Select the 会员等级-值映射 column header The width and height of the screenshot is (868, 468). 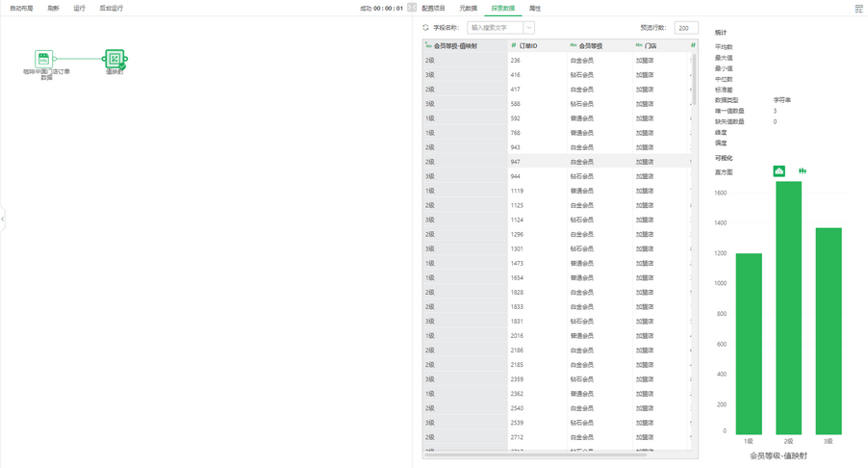tap(465, 46)
